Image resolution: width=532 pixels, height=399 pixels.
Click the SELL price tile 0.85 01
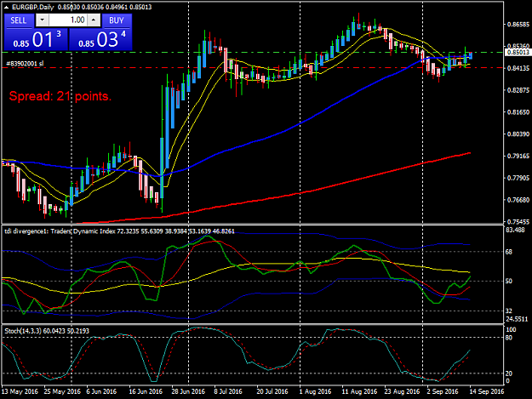36,39
